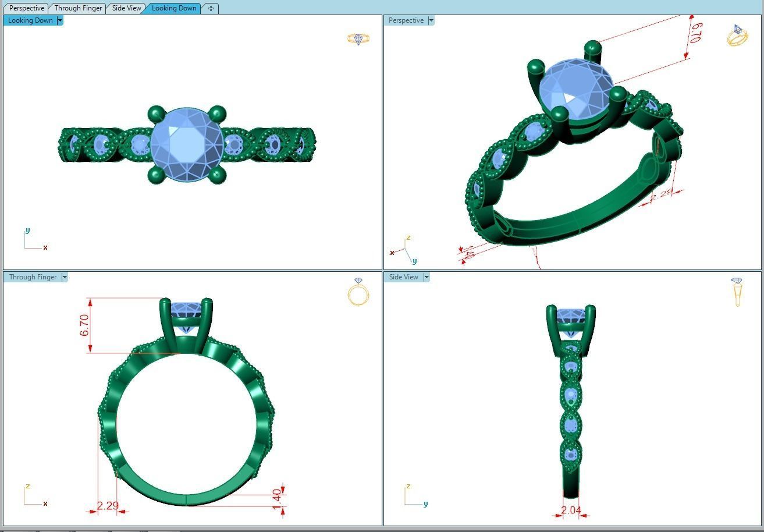Open the Through Finger viewport menu arrow

point(65,277)
